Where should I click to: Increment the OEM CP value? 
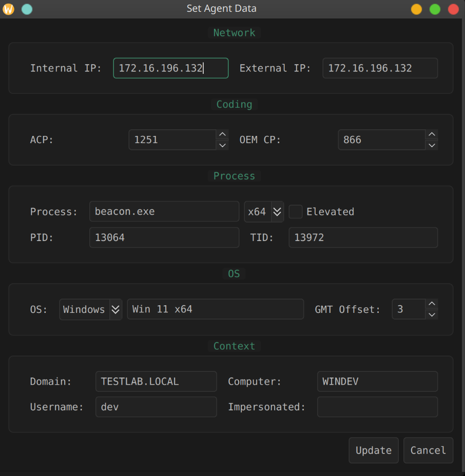coord(431,135)
